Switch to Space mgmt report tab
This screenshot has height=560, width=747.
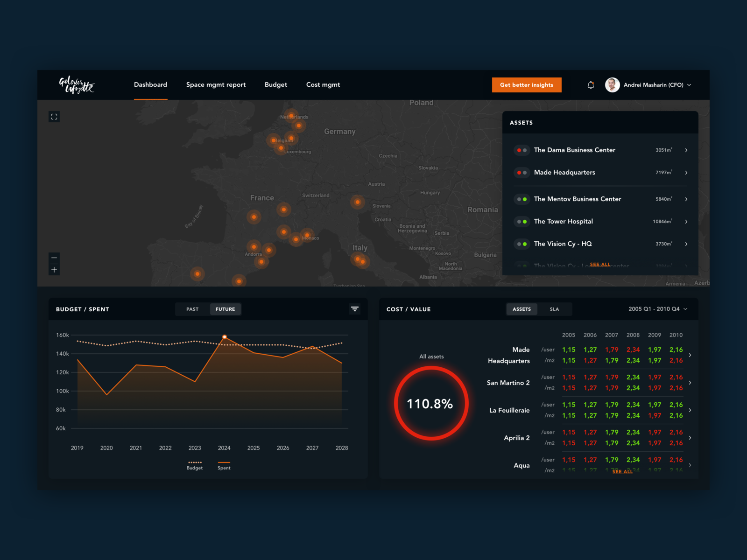[x=216, y=84]
